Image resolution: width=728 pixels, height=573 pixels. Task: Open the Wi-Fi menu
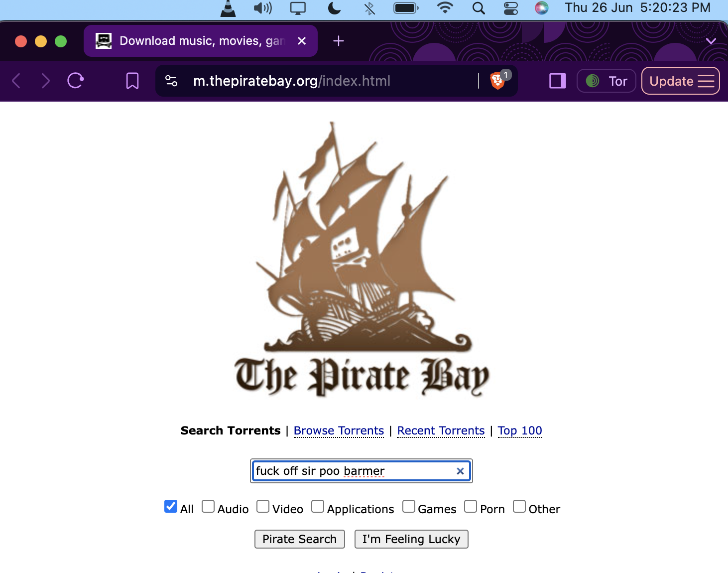point(445,8)
